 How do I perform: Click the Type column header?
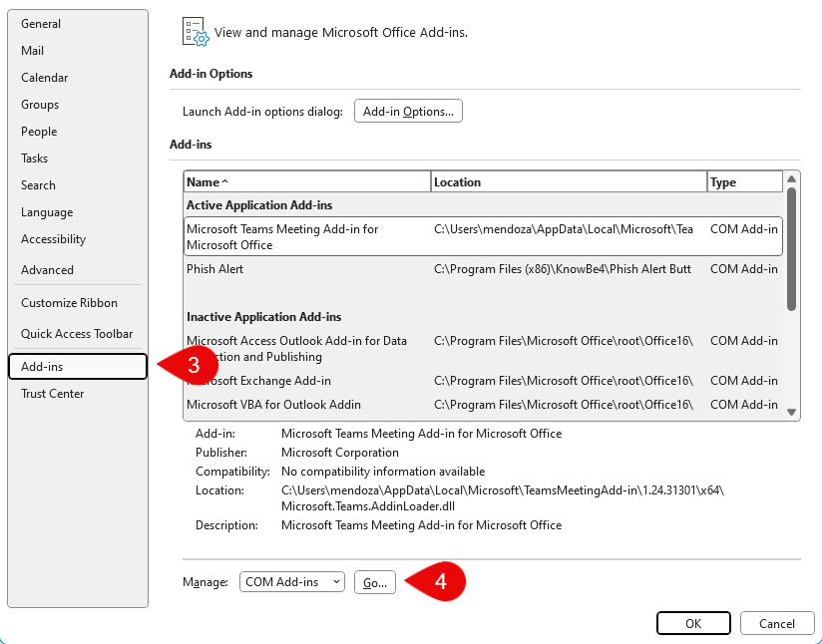[x=743, y=182]
